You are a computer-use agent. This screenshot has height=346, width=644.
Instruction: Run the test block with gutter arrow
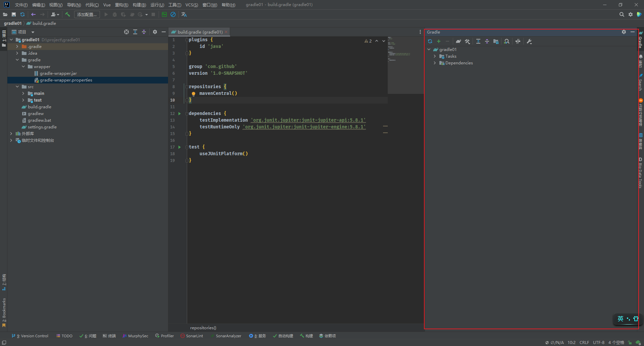[179, 147]
